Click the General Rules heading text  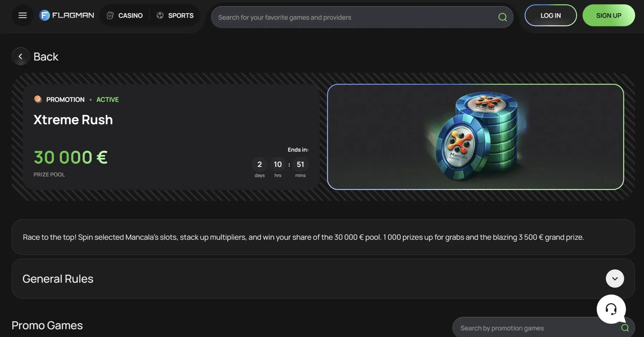click(x=58, y=279)
